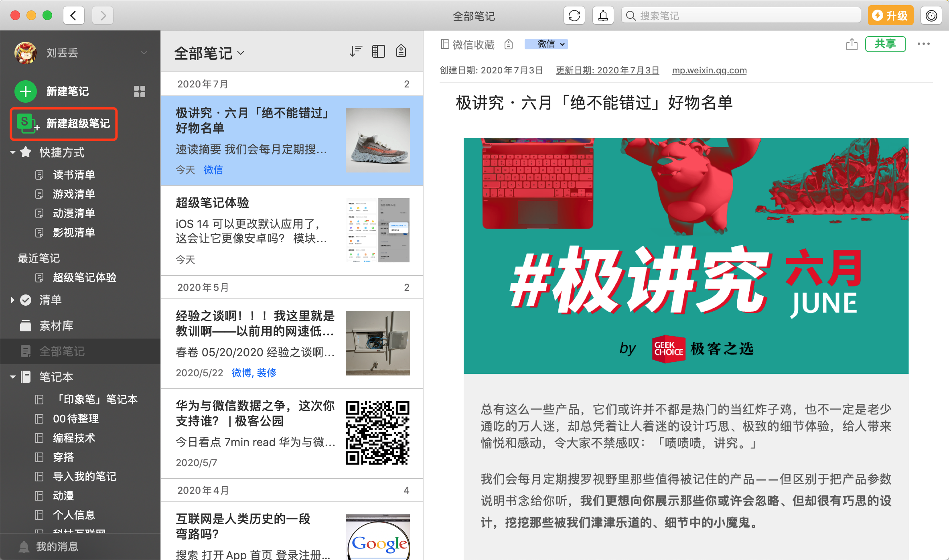Collapse the 快捷方式 section
The height and width of the screenshot is (560, 949).
pyautogui.click(x=12, y=152)
